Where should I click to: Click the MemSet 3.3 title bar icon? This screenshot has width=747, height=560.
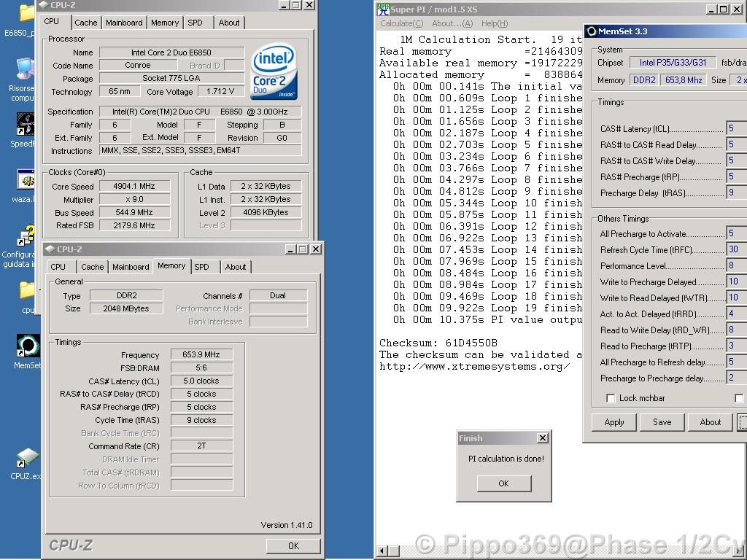tap(592, 31)
